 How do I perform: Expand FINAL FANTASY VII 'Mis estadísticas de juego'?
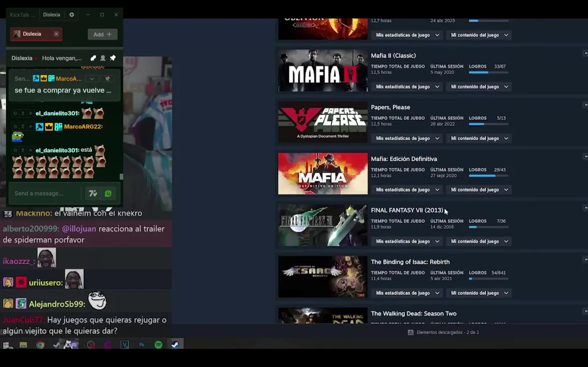[407, 241]
